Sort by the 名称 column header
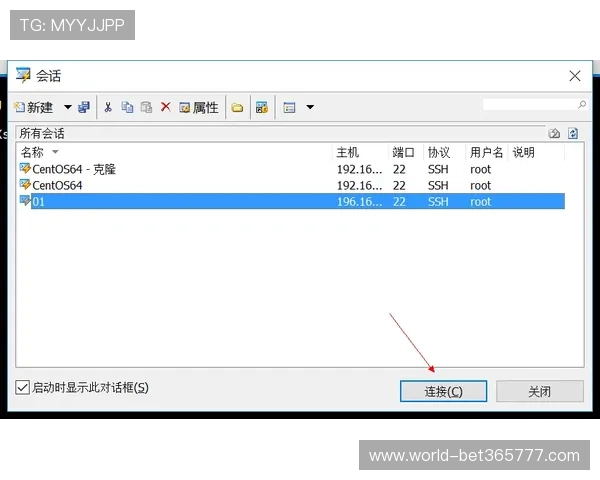600x480 pixels. tap(32, 152)
